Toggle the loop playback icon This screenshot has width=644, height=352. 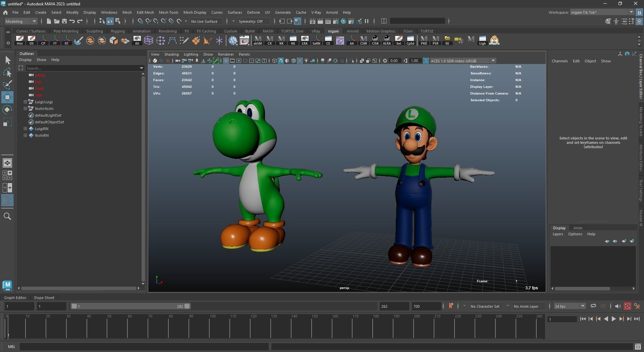click(x=593, y=306)
